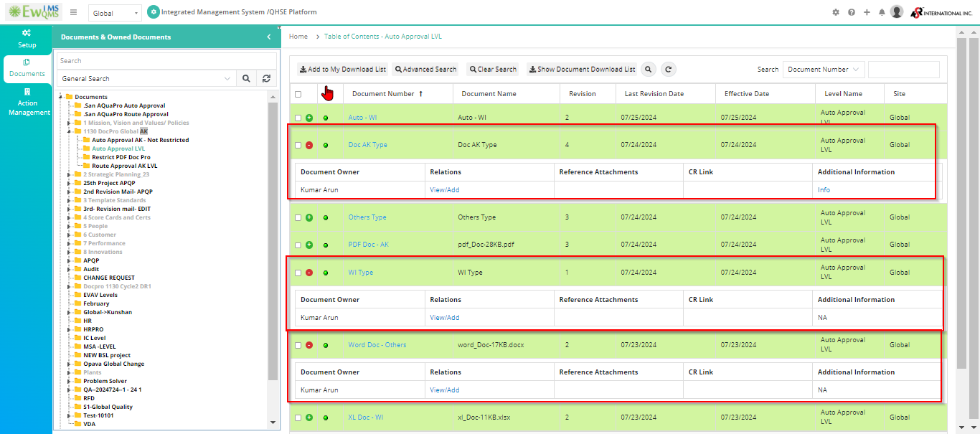This screenshot has height=434, width=980.
Task: Click the plus icon in top bar
Action: coord(867,12)
